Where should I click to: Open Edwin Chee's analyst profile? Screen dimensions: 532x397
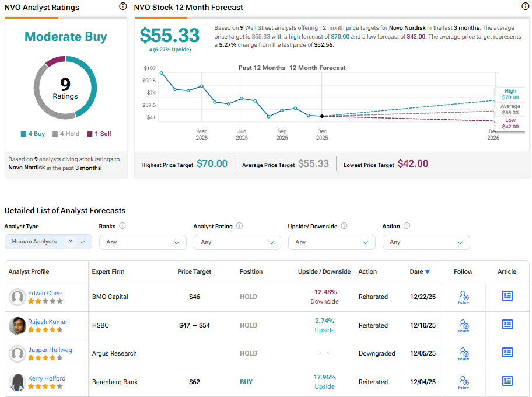pos(45,293)
